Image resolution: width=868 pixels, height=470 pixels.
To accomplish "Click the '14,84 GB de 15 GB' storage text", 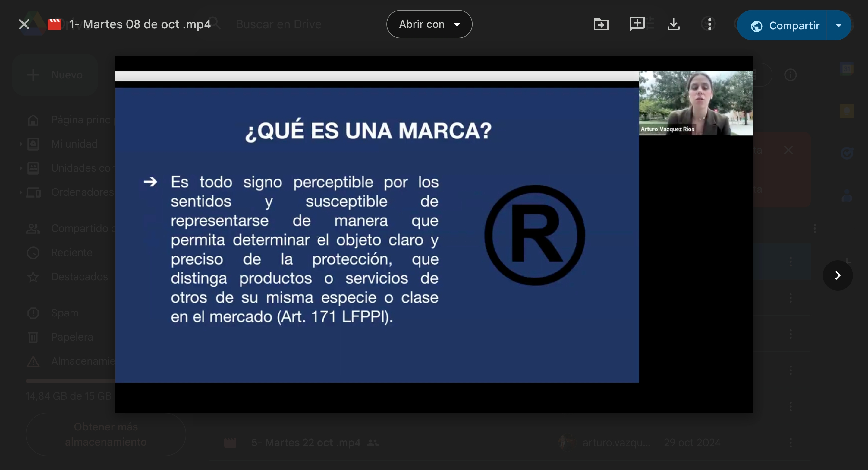I will [x=69, y=396].
